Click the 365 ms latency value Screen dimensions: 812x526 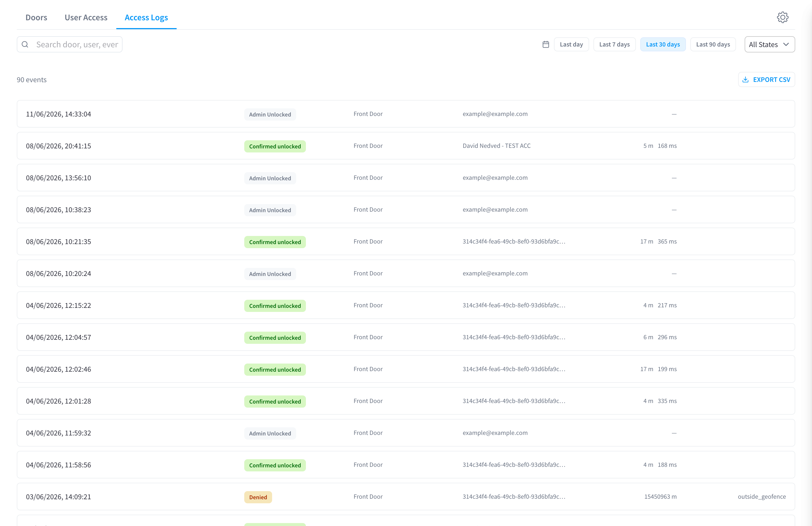tap(667, 241)
